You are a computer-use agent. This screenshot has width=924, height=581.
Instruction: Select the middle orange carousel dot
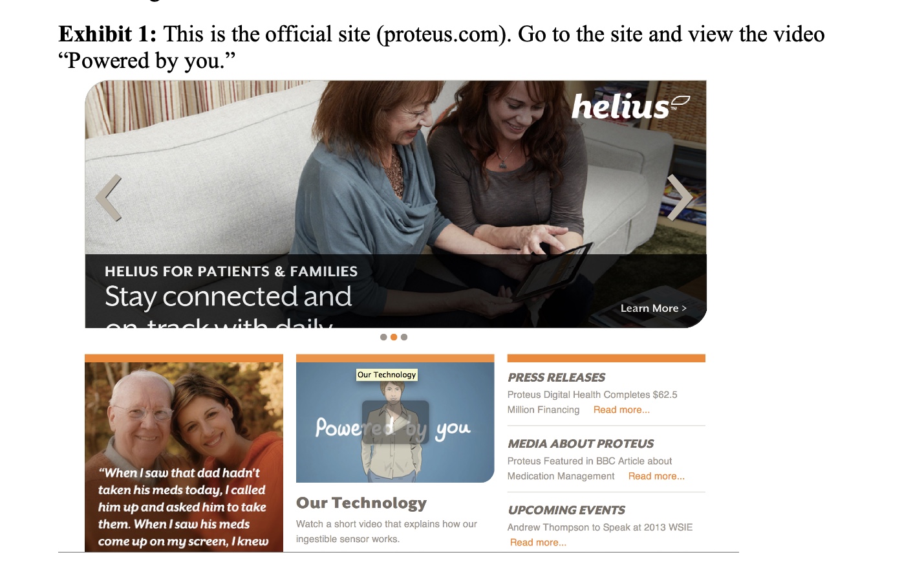pyautogui.click(x=394, y=337)
